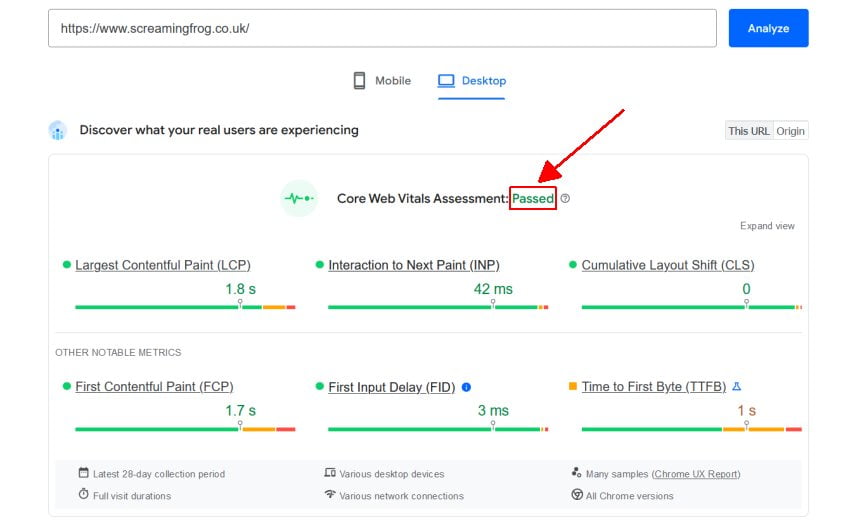Image resolution: width=850 pixels, height=529 pixels.
Task: Switch to the Mobile tab
Action: (382, 81)
